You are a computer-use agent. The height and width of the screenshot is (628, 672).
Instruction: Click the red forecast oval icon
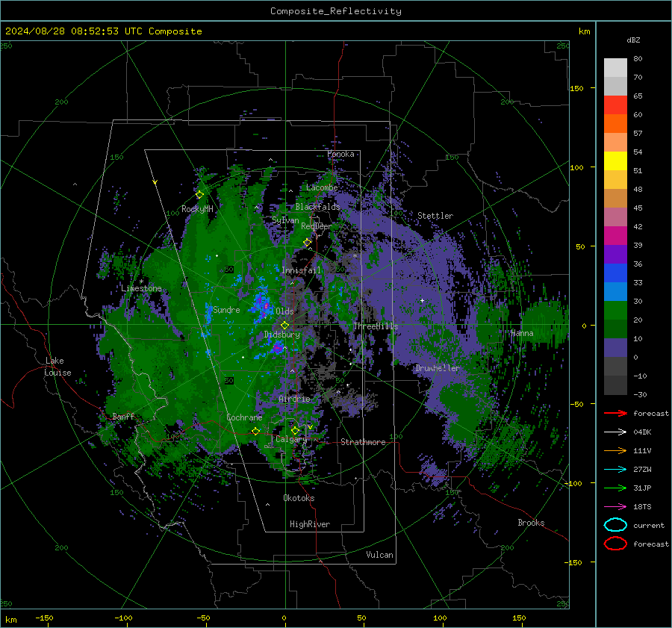tap(615, 544)
